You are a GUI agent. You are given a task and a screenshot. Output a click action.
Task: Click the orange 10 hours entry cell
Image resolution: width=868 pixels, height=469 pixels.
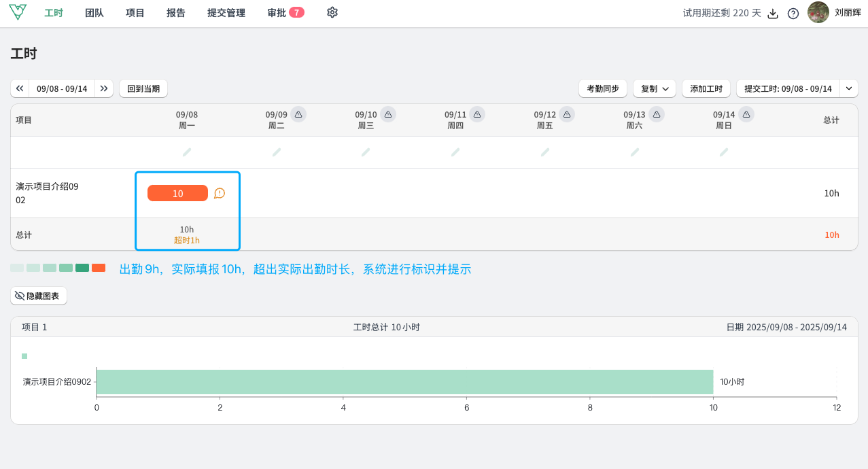(177, 193)
